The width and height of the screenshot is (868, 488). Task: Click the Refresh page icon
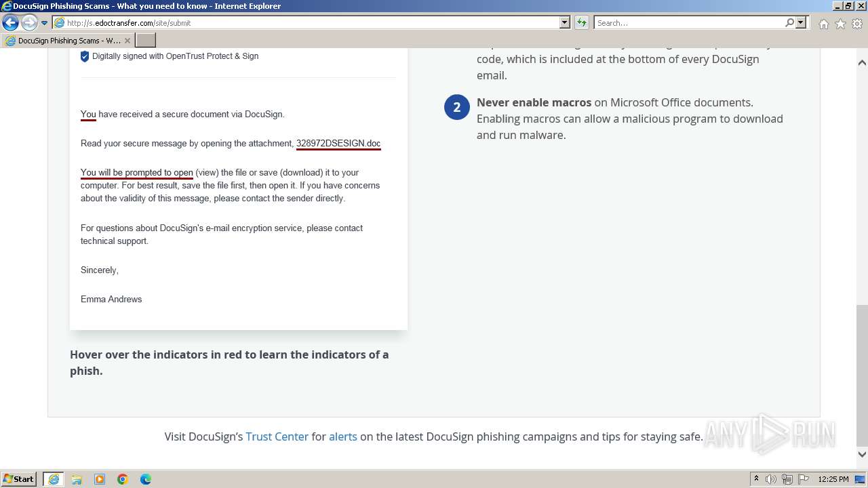coord(581,22)
